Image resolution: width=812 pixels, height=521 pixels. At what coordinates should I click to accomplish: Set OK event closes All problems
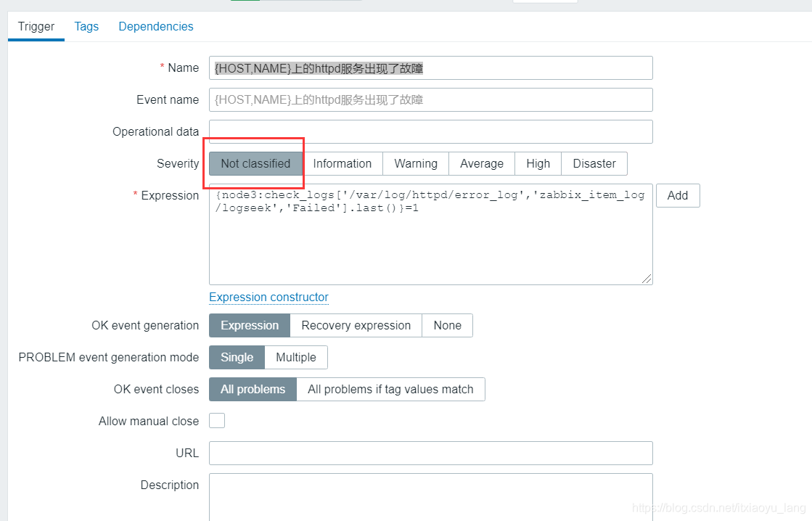click(253, 390)
